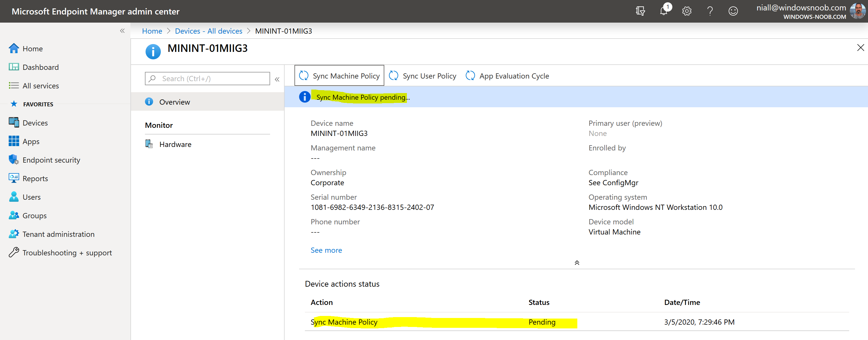Open the portal settings gear icon

pyautogui.click(x=687, y=11)
